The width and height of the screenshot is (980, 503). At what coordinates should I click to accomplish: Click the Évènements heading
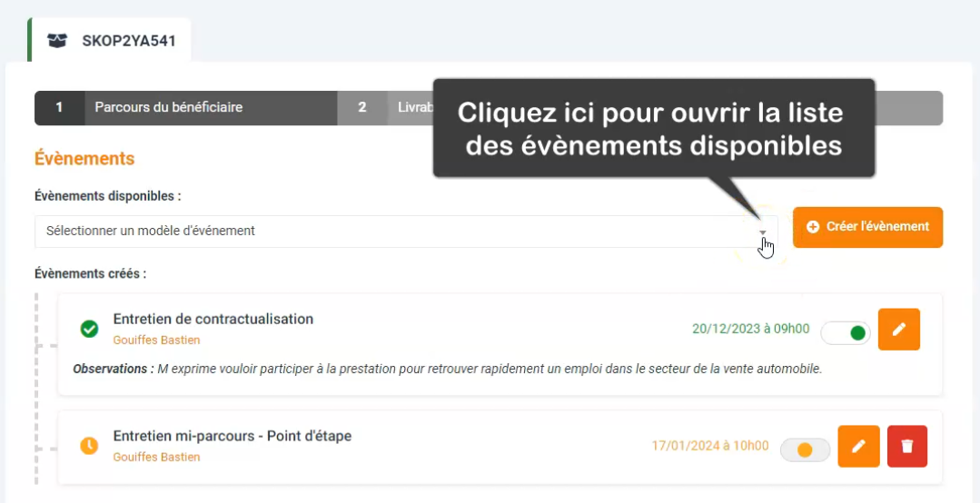click(x=84, y=159)
